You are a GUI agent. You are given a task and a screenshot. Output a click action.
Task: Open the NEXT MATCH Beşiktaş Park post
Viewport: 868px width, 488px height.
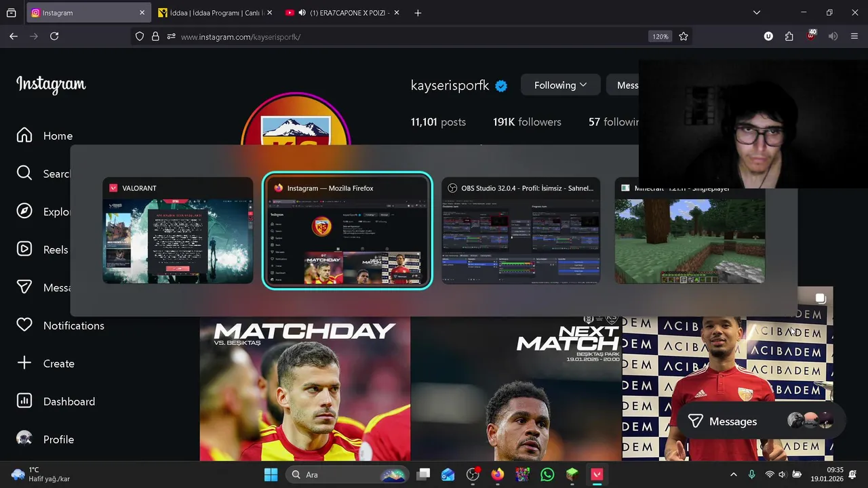point(516,389)
